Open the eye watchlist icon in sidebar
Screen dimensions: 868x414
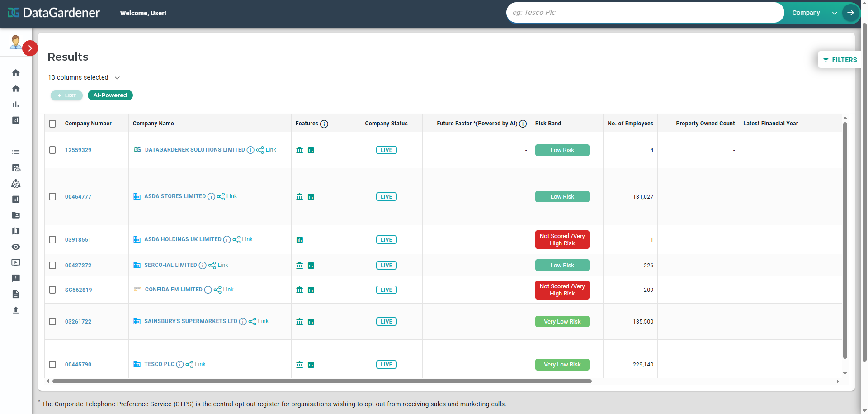click(x=16, y=247)
